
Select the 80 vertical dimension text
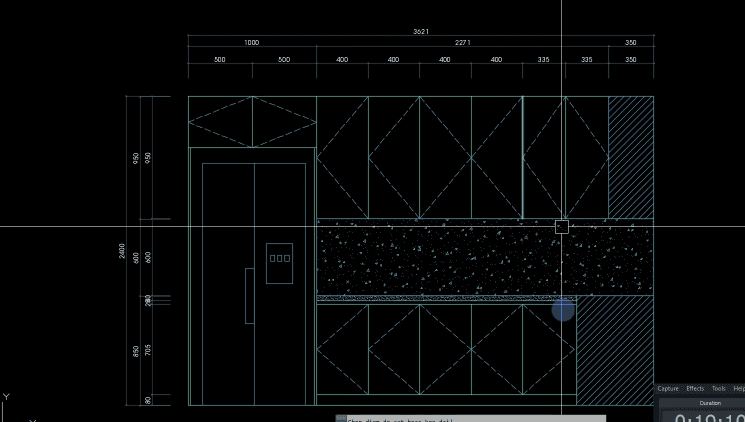(148, 400)
